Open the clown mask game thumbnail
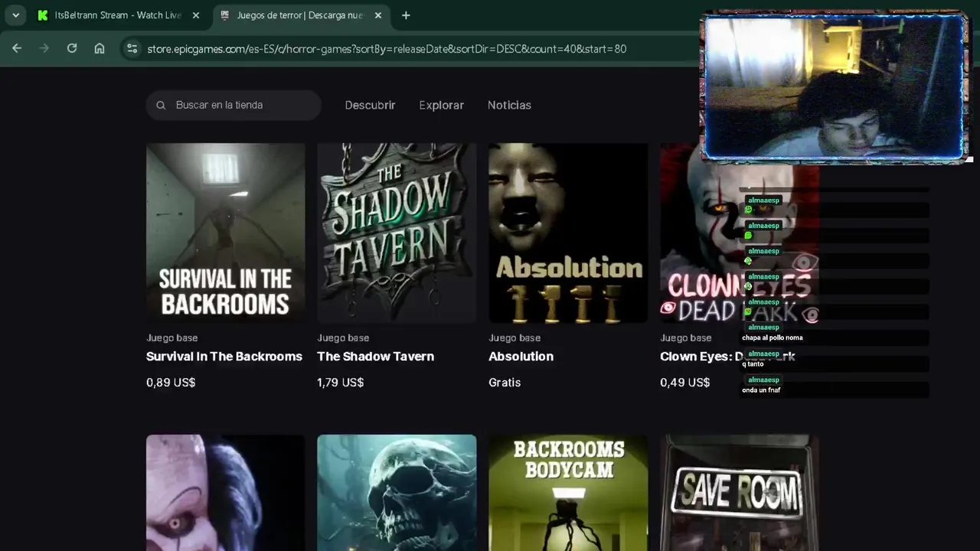This screenshot has width=980, height=551. [226, 493]
